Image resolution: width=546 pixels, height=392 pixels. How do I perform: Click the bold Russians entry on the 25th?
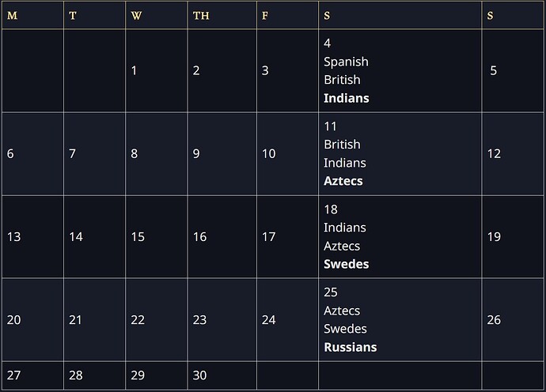click(x=350, y=347)
